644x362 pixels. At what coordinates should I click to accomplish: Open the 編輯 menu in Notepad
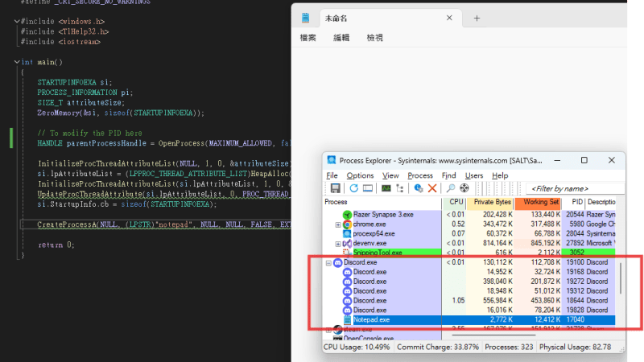[x=341, y=38]
